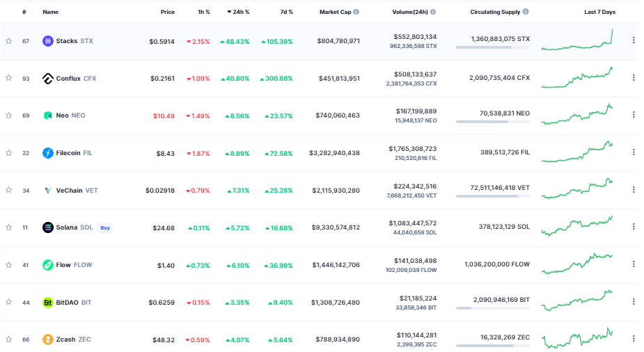Click Filecoin market cap $3,282,940,438
Viewport: 644px width, 352px height.
click(334, 153)
